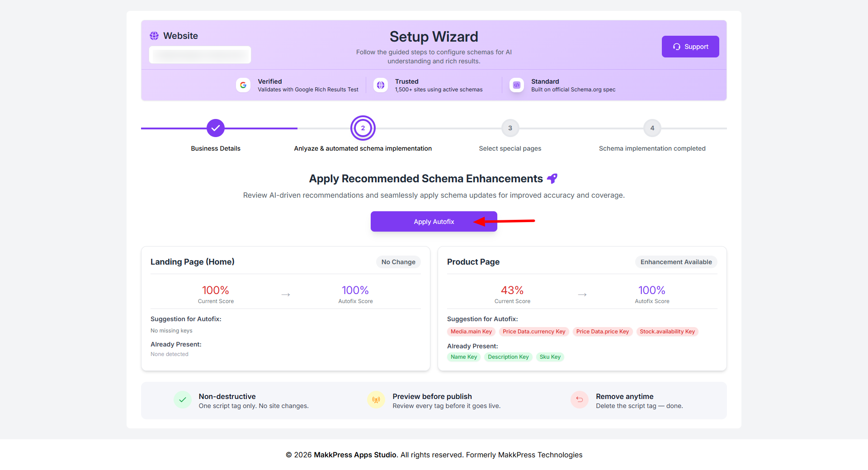This screenshot has height=470, width=868.
Task: Jump to step 3 Select special pages
Action: (x=510, y=128)
